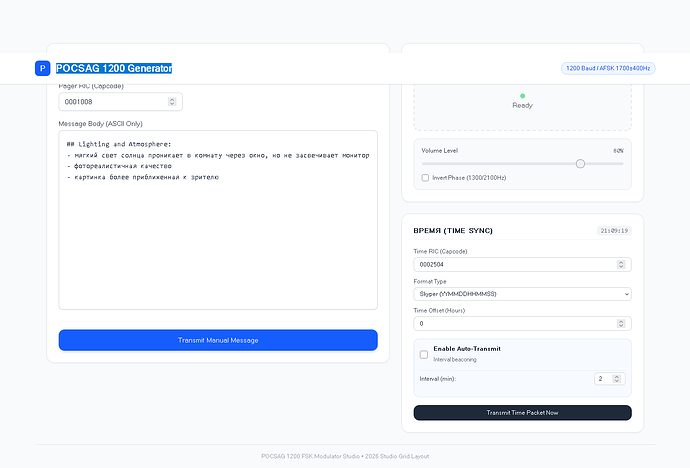Image resolution: width=690 pixels, height=468 pixels.
Task: Click the Transmit Time Packet Now button
Action: 522,413
